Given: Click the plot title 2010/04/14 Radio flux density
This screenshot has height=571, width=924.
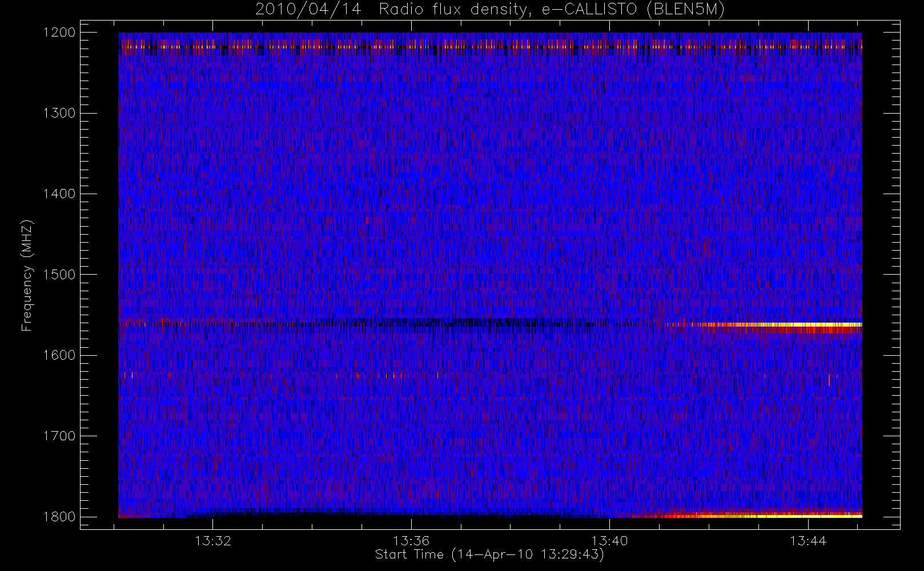Looking at the screenshot, I should tap(489, 9).
